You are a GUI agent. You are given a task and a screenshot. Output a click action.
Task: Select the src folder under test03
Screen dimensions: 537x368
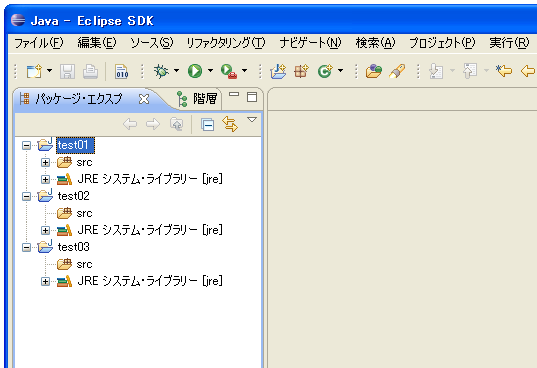84,264
